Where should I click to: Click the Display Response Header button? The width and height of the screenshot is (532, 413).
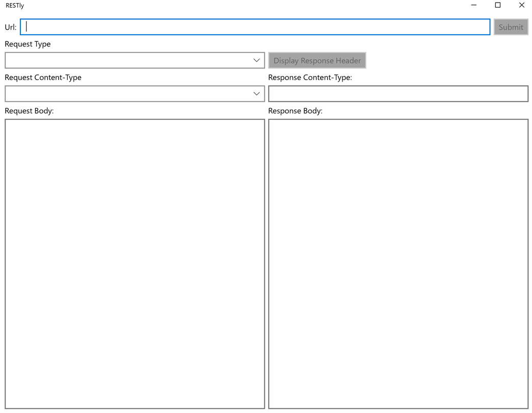[317, 60]
